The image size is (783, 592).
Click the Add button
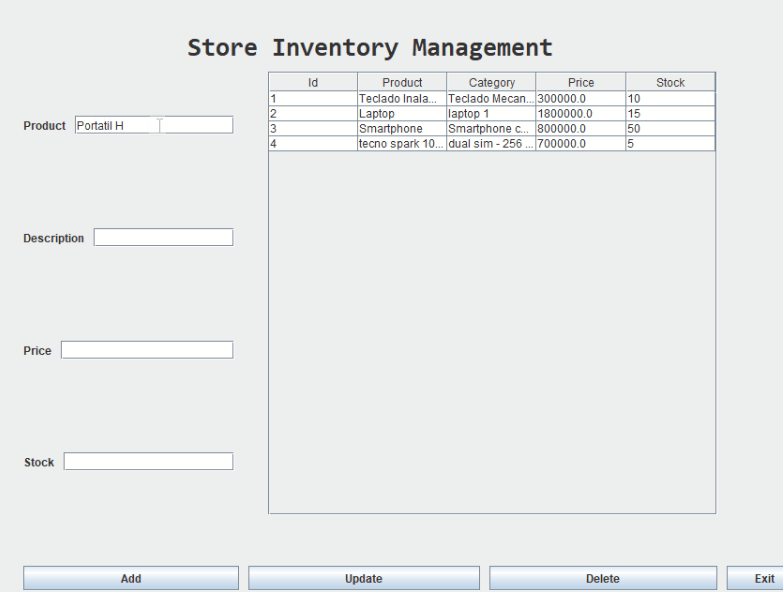(x=131, y=578)
